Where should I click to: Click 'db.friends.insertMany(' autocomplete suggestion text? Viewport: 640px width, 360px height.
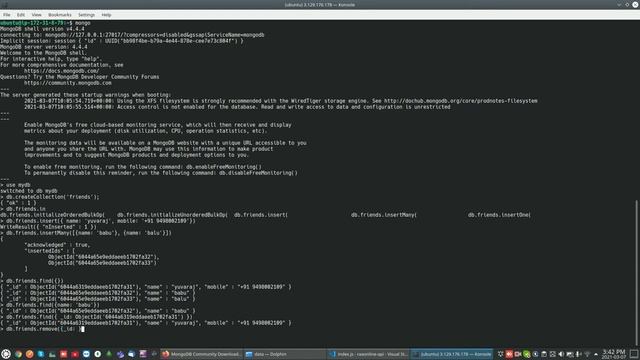[x=384, y=215]
